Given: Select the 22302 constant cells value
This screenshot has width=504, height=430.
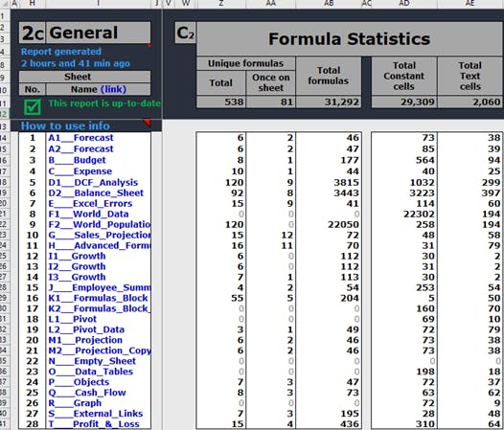Looking at the screenshot, I should [x=404, y=214].
